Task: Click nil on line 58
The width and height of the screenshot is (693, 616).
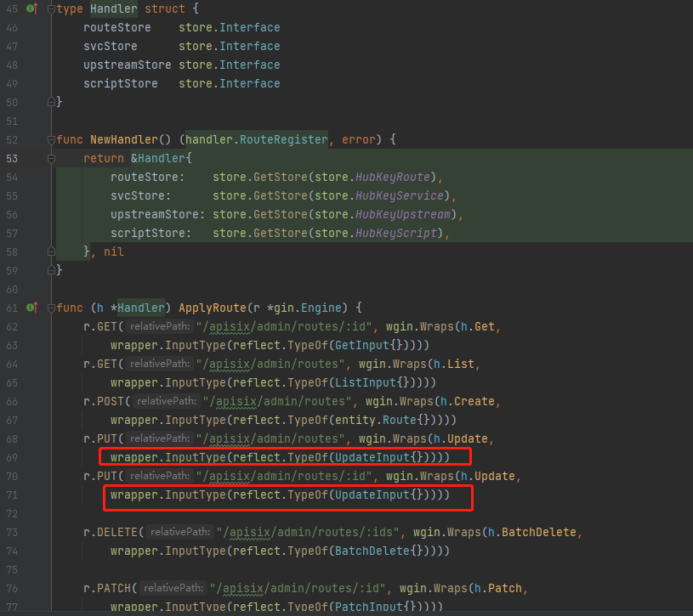Action: [114, 251]
